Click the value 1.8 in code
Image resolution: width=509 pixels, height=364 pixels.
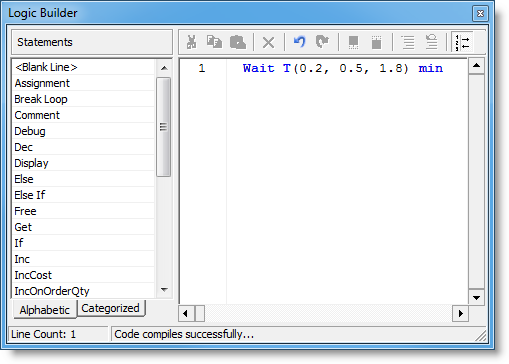(391, 68)
